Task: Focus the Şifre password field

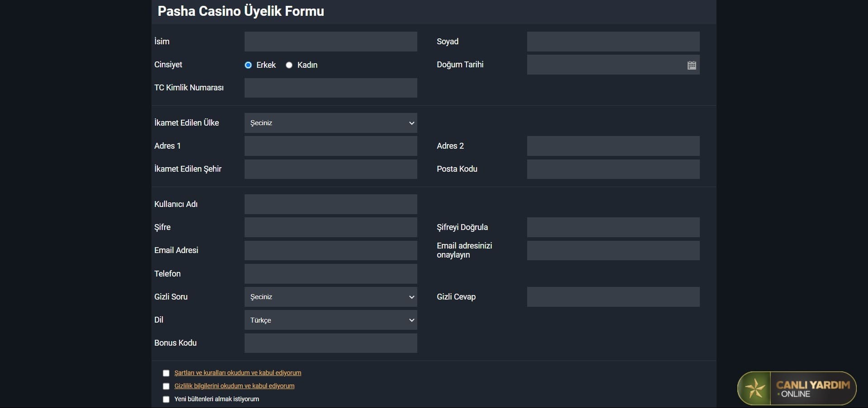Action: point(330,227)
